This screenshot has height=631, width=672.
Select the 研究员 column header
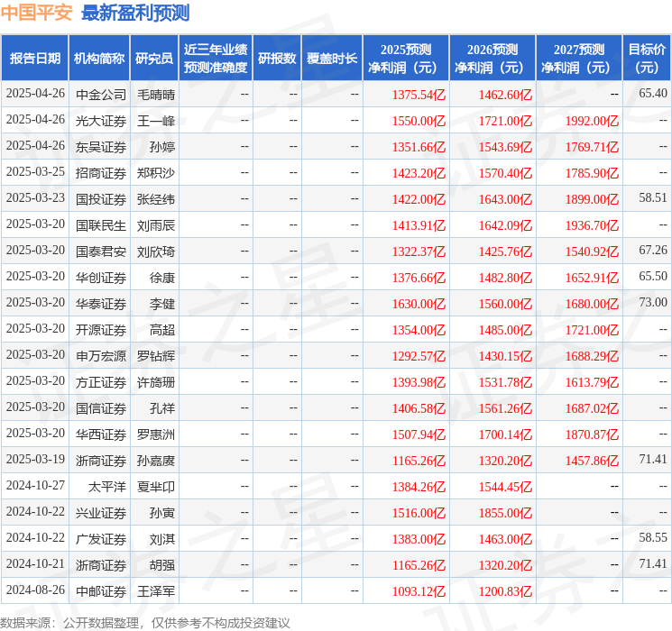tap(154, 59)
